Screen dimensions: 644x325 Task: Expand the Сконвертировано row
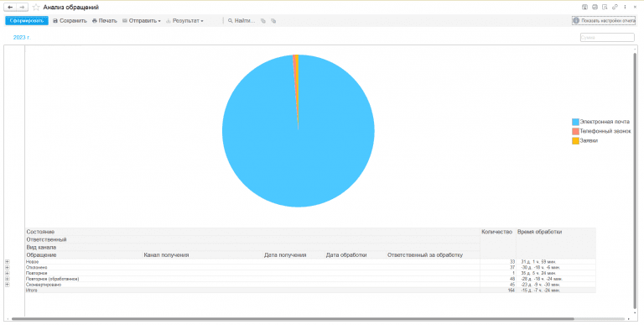click(x=7, y=285)
